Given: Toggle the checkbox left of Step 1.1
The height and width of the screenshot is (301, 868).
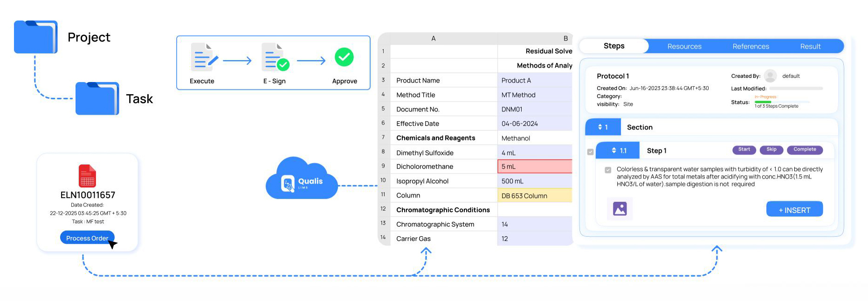Looking at the screenshot, I should tap(591, 152).
